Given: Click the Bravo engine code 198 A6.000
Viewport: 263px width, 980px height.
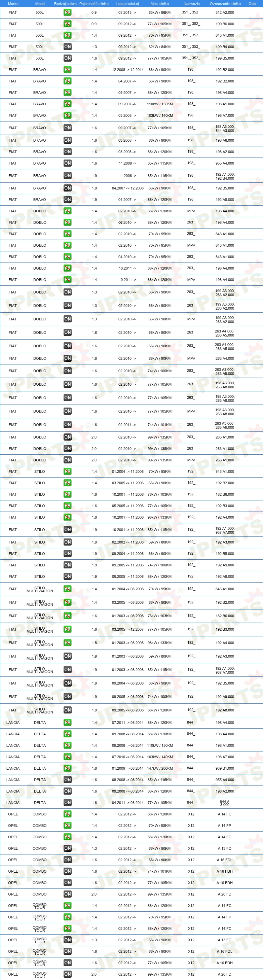Looking at the screenshot, I should 225,140.
